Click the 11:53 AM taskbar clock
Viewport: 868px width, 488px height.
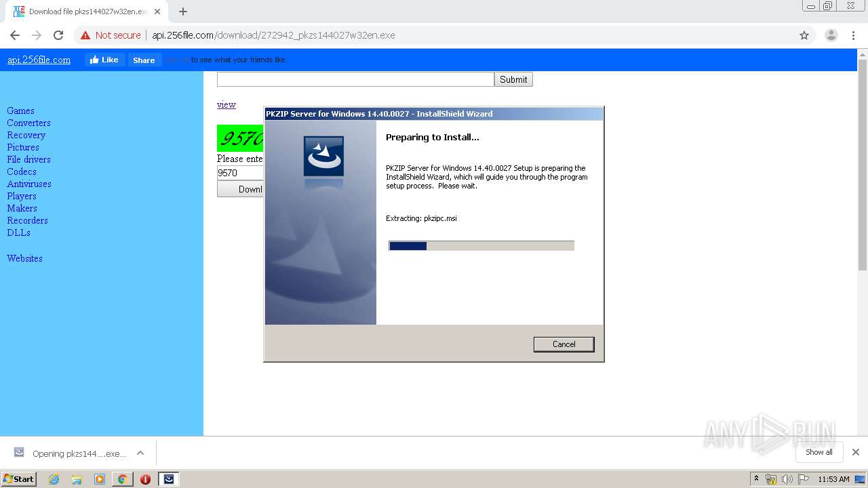click(833, 479)
